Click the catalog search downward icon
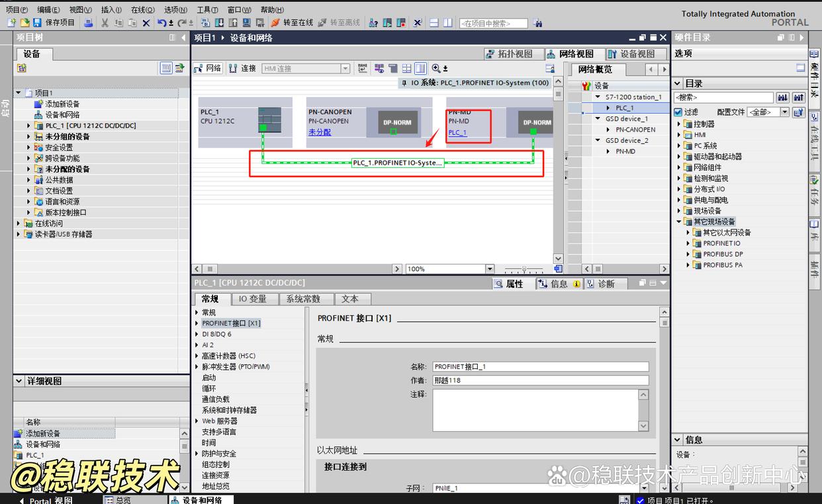Screen dimensions: 822x504 point(783,97)
